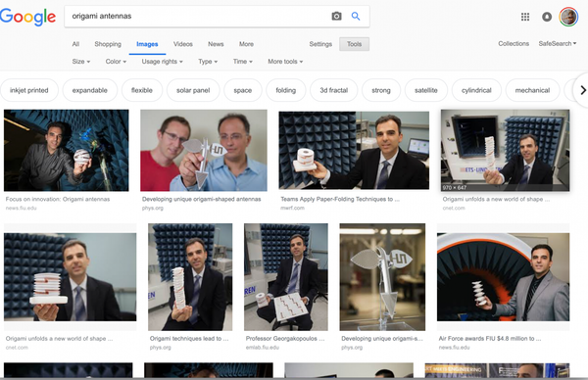
Task: Click the news.fiu.edu source under first image
Action: [x=21, y=208]
